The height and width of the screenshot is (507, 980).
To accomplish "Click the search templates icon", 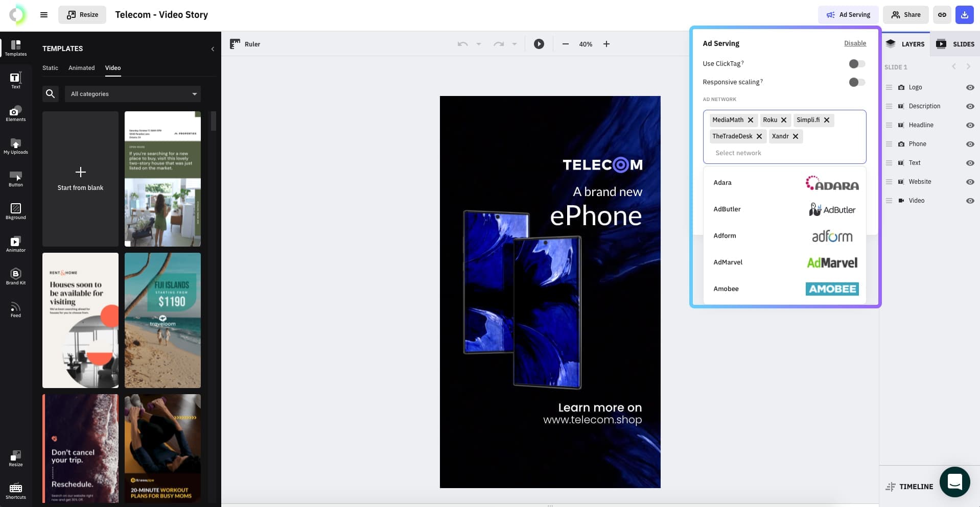I will 51,94.
